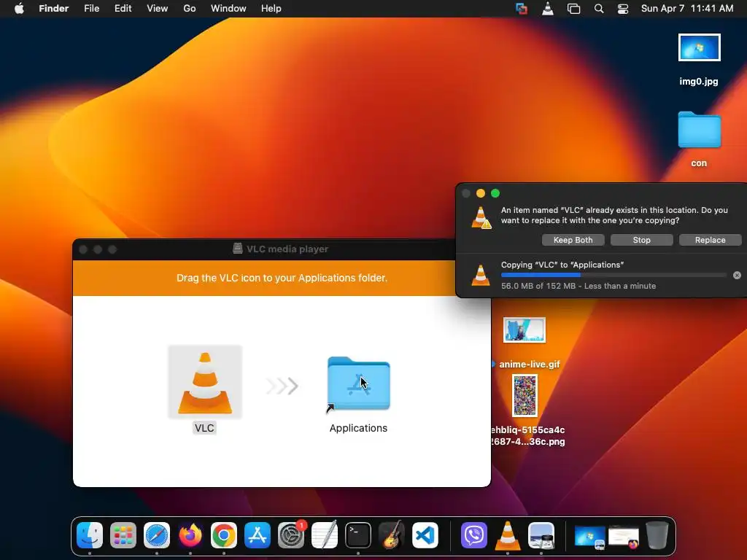Open GarageBand from the Dock
This screenshot has width=747, height=560.
point(392,535)
